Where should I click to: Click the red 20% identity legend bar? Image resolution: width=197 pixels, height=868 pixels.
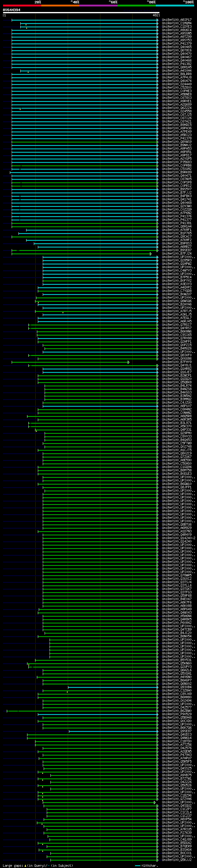click(x=22, y=6)
